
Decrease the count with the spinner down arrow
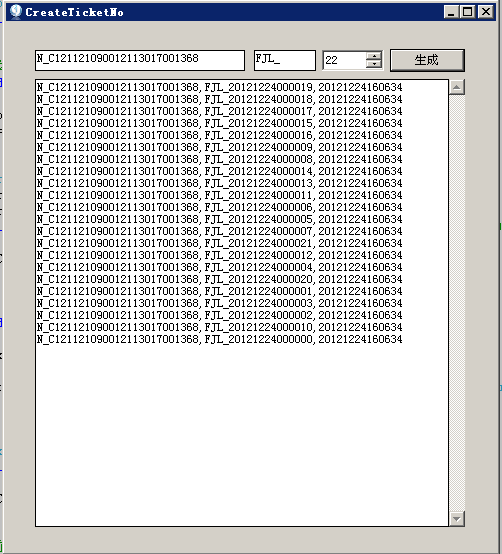[374, 64]
